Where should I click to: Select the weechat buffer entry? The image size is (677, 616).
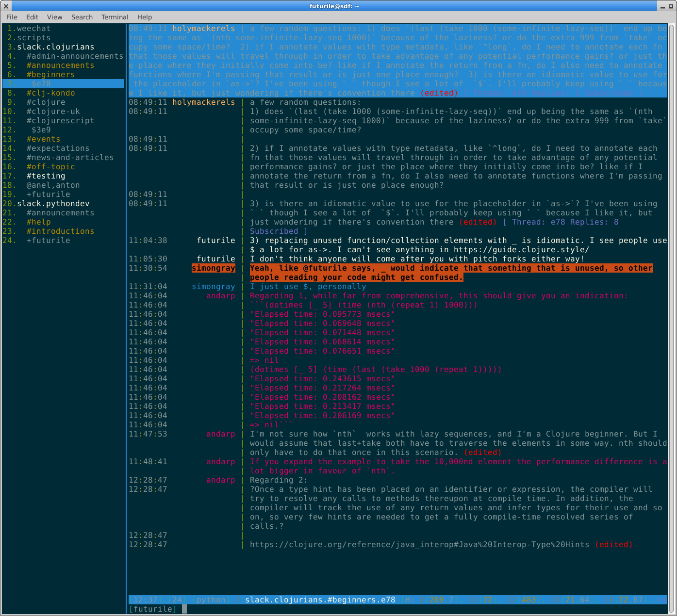[x=33, y=29]
